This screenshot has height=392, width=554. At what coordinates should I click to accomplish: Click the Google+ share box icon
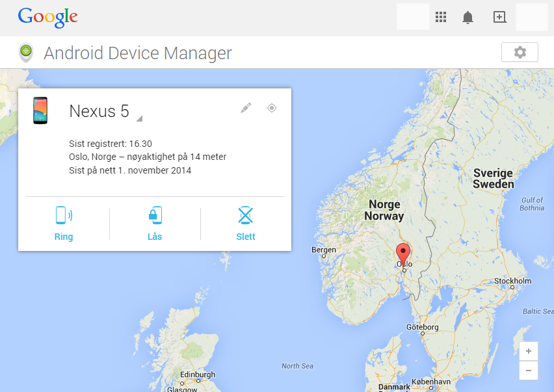(499, 17)
